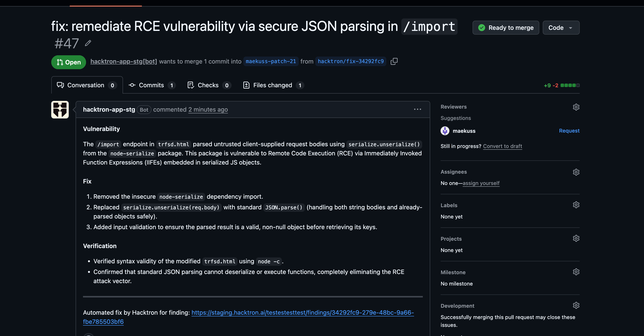Open the Labels gear settings
This screenshot has height=336, width=644.
(x=576, y=205)
